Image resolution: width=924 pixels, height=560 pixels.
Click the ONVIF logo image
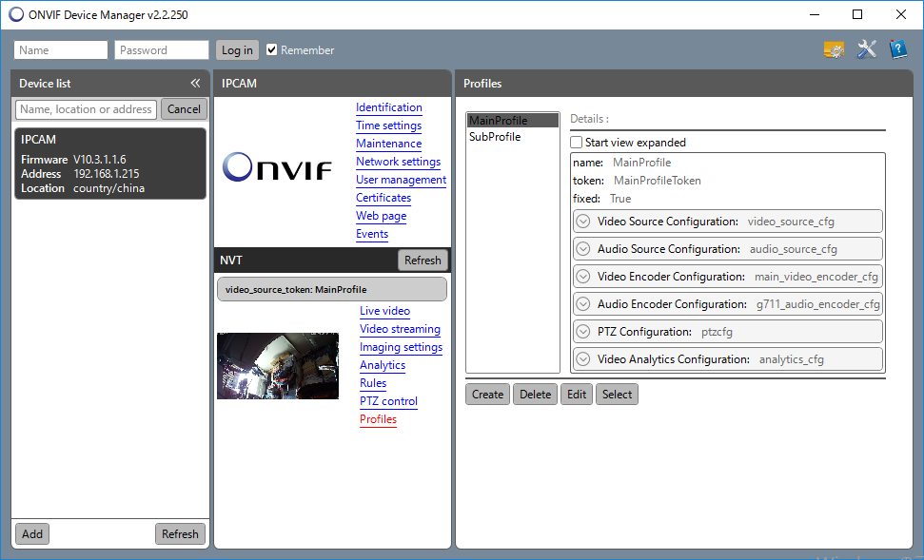click(x=277, y=166)
